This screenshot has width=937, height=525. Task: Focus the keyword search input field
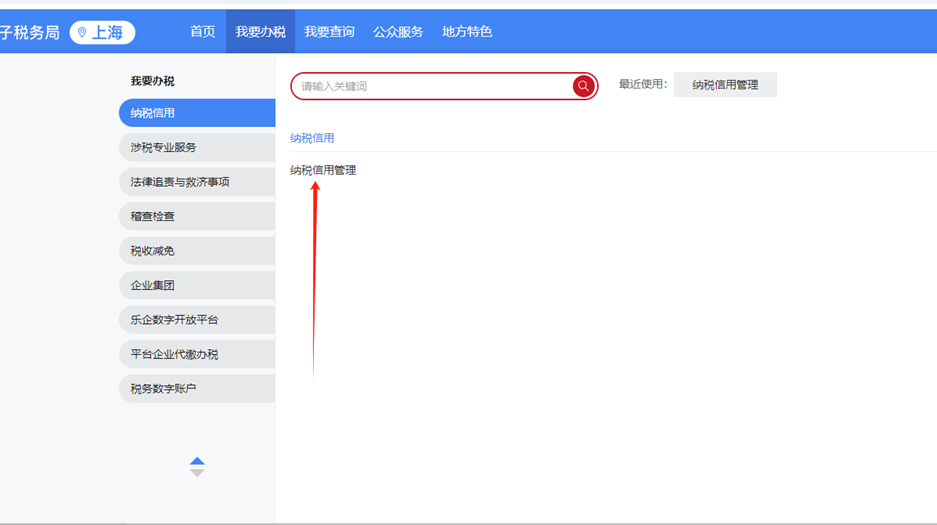(430, 86)
